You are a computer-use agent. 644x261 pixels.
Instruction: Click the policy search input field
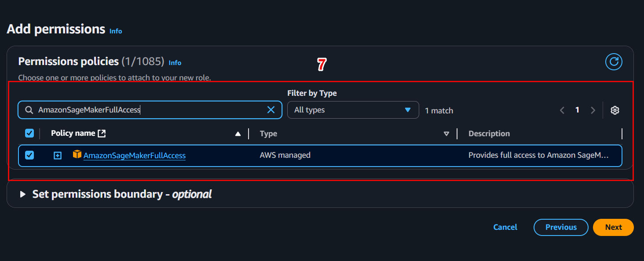coord(150,110)
